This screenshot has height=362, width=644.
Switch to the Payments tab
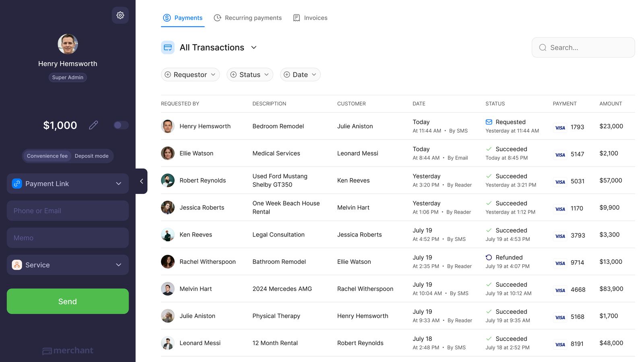point(183,18)
